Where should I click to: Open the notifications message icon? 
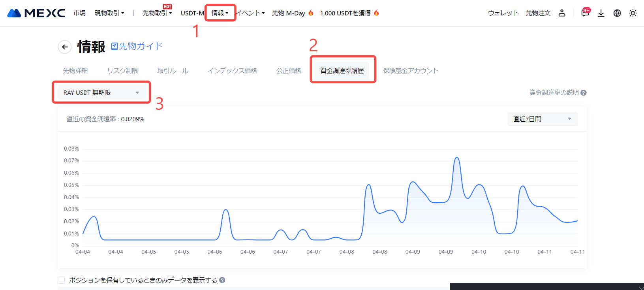[x=585, y=13]
